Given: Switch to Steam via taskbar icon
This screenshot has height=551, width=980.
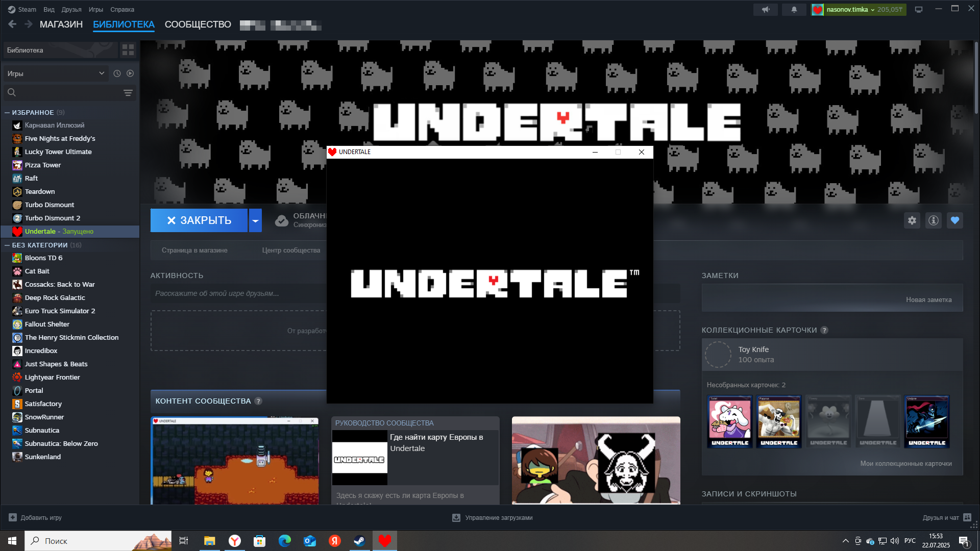Looking at the screenshot, I should [359, 541].
